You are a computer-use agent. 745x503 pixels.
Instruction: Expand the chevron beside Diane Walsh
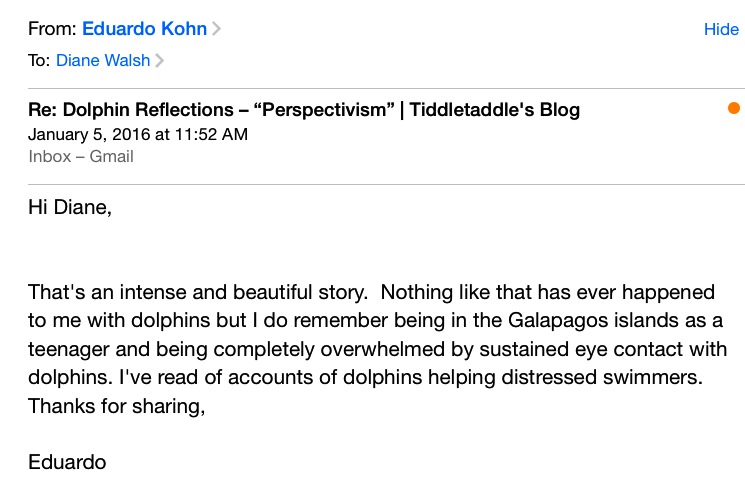(160, 61)
